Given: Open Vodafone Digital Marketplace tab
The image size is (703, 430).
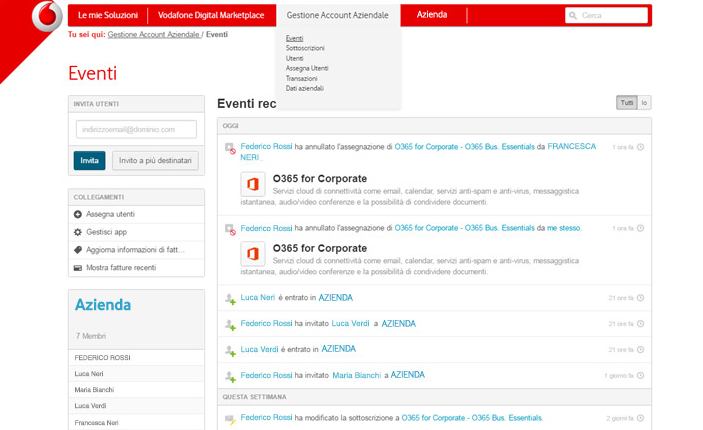Looking at the screenshot, I should click(212, 15).
